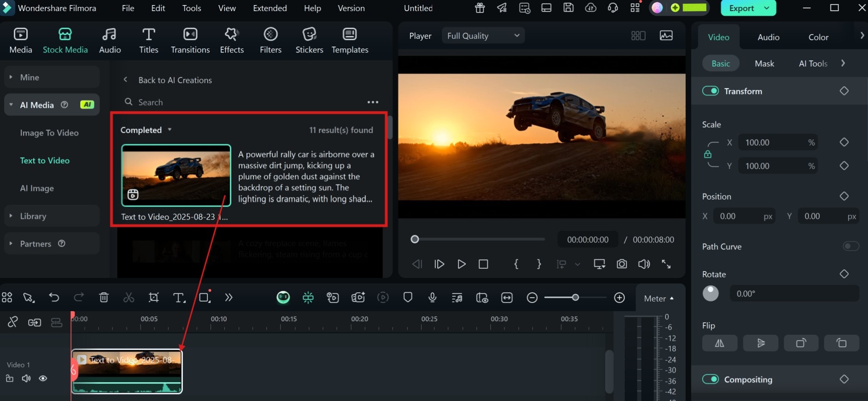Flip clip horizontally
The height and width of the screenshot is (401, 868).
720,343
